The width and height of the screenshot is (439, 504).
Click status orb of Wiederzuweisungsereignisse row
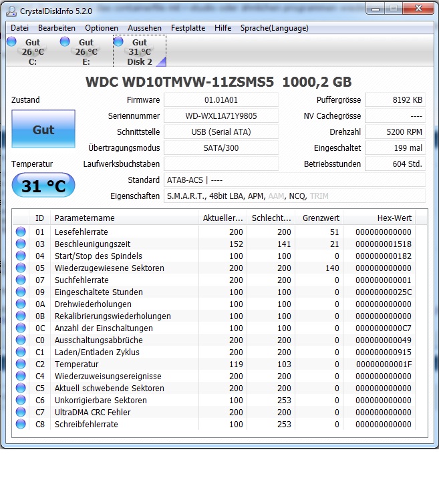click(21, 376)
